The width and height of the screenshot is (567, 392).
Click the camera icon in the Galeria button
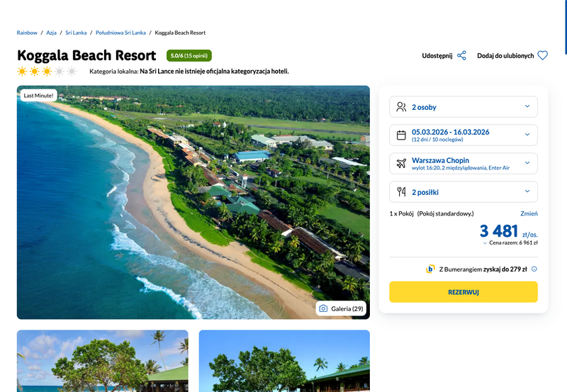click(x=323, y=308)
